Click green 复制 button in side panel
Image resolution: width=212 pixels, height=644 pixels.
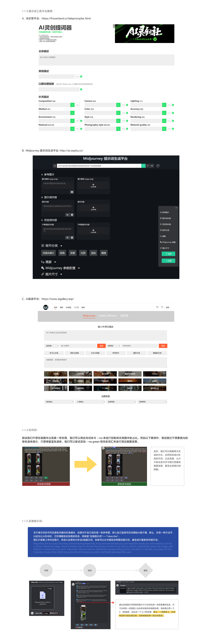[168, 254]
